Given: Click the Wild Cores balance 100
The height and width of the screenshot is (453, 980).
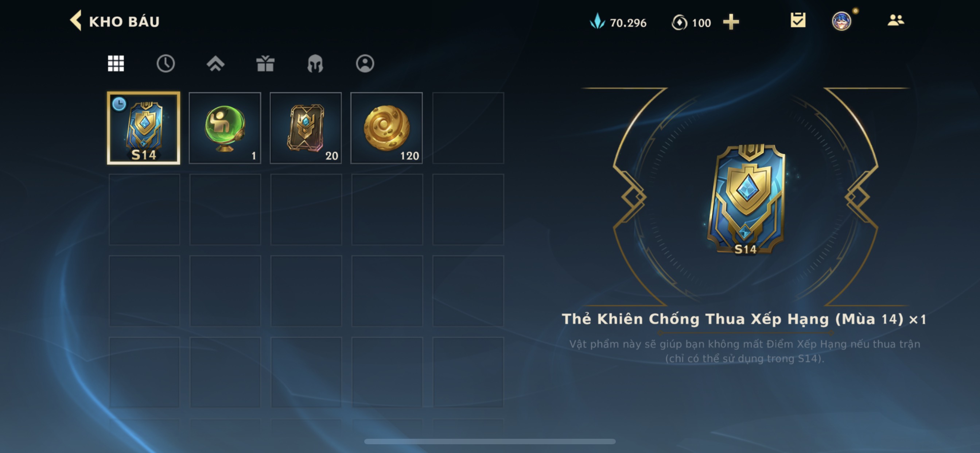Looking at the screenshot, I should pyautogui.click(x=691, y=23).
